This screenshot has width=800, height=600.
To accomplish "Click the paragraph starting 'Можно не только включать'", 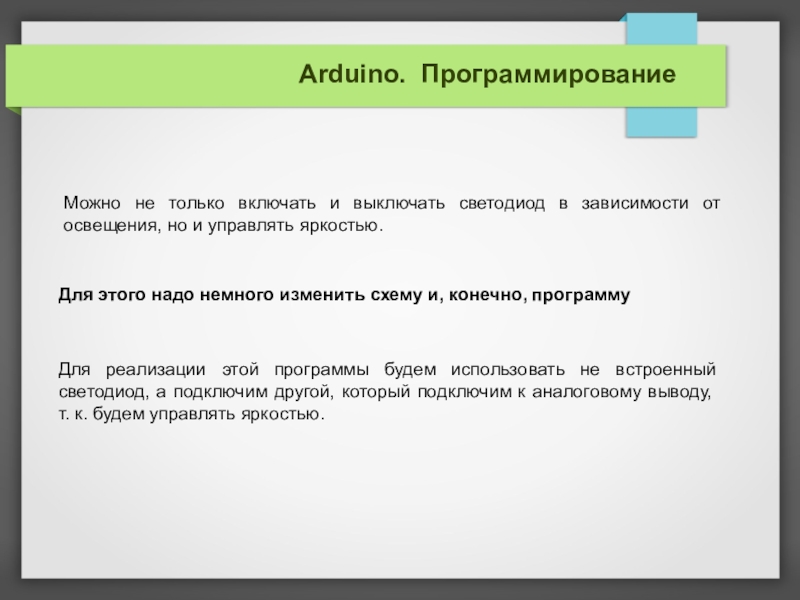I will click(x=391, y=214).
